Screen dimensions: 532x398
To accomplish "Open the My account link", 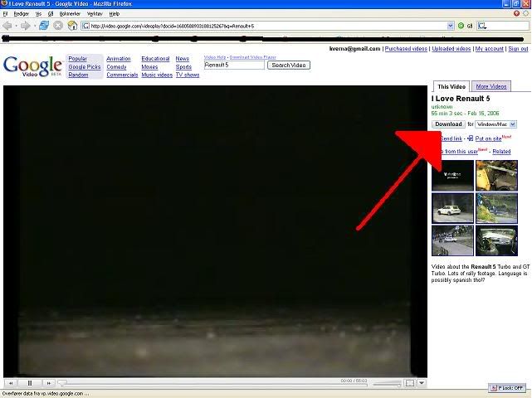I will point(489,49).
